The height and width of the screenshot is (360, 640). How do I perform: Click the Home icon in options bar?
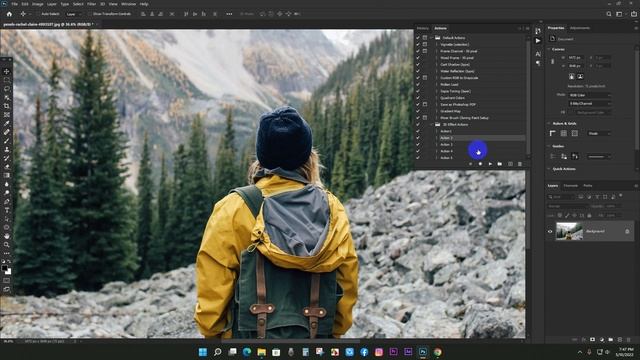9,14
